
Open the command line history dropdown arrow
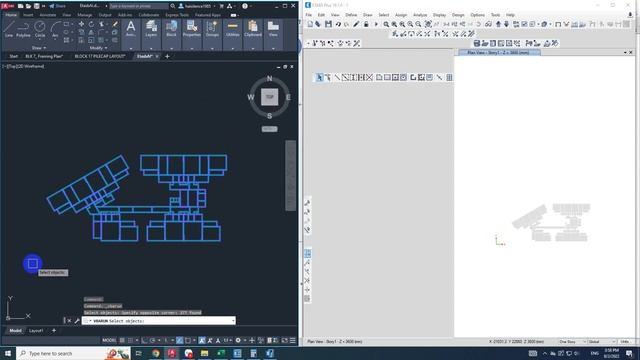point(233,321)
